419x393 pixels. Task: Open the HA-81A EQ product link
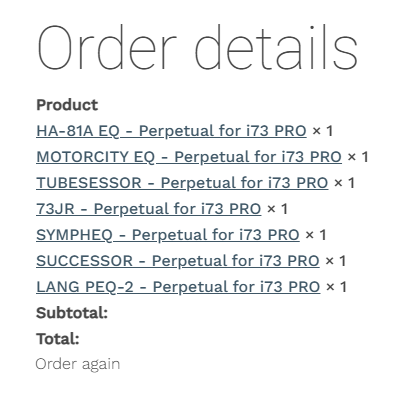click(x=171, y=131)
